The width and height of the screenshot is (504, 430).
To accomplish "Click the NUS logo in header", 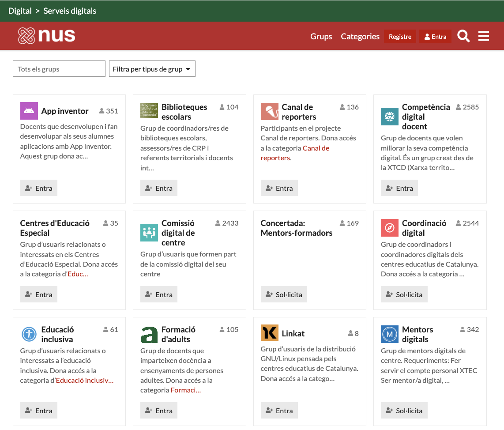I will [47, 36].
